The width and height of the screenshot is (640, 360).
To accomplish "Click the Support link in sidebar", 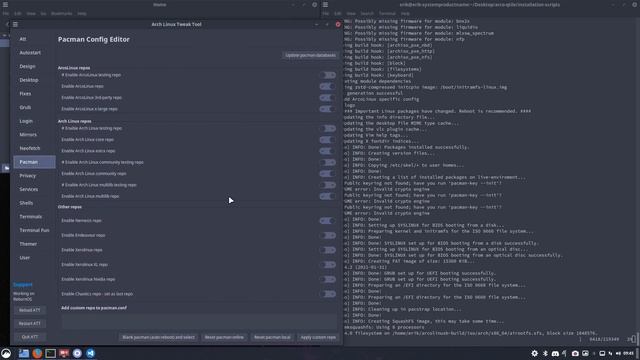I will pyautogui.click(x=22, y=285).
